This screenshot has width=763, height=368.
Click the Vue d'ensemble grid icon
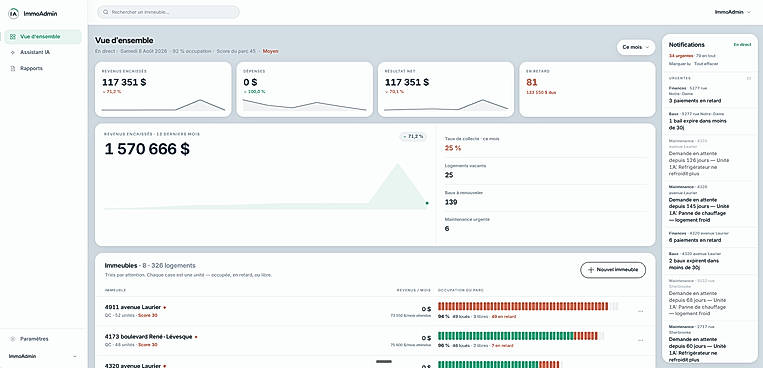click(13, 37)
